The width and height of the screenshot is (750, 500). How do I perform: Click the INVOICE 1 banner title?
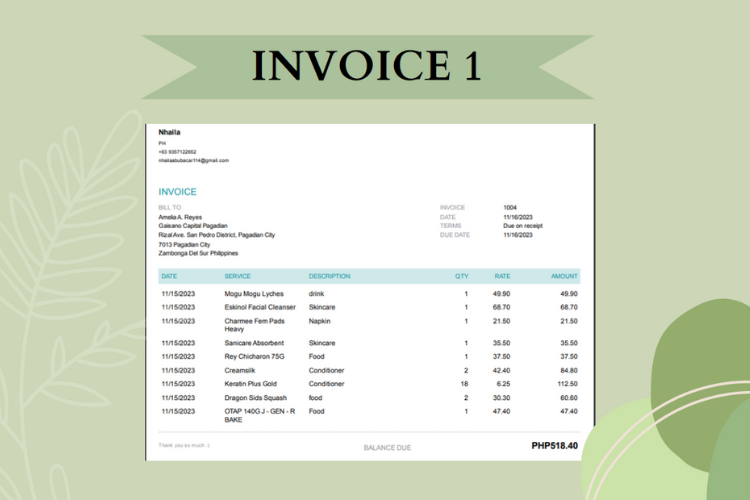pyautogui.click(x=367, y=66)
